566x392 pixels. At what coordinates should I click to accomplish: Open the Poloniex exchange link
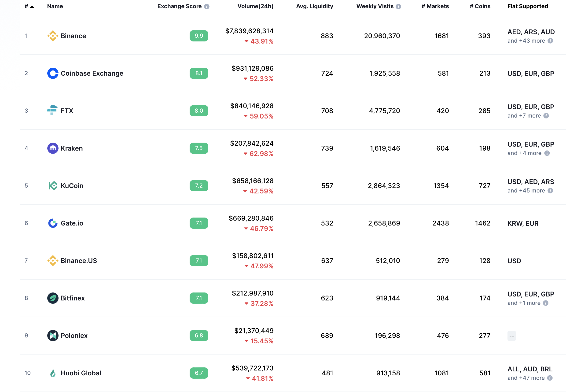tap(74, 336)
